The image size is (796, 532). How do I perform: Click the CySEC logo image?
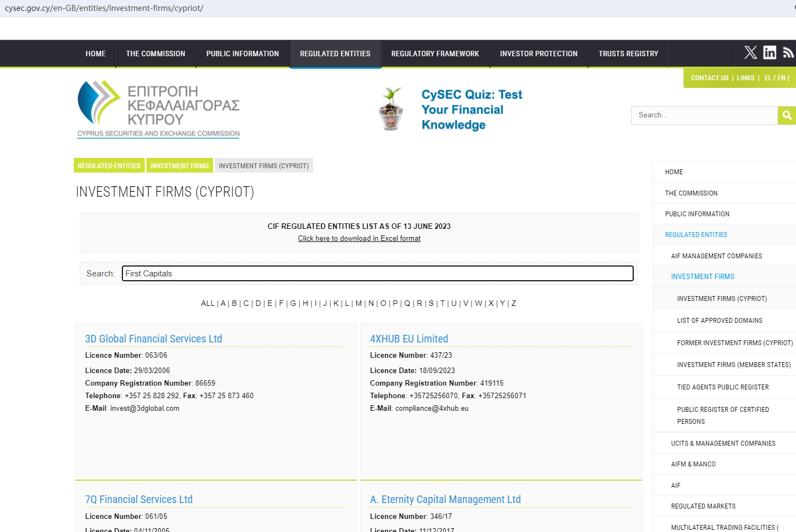(158, 109)
